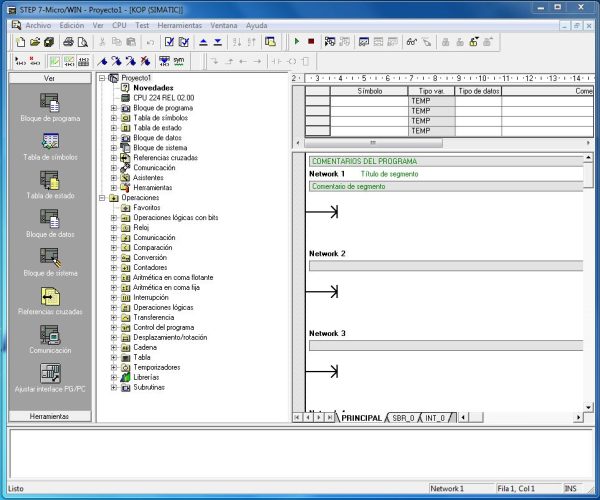Open a project using the folder icon

tap(35, 42)
